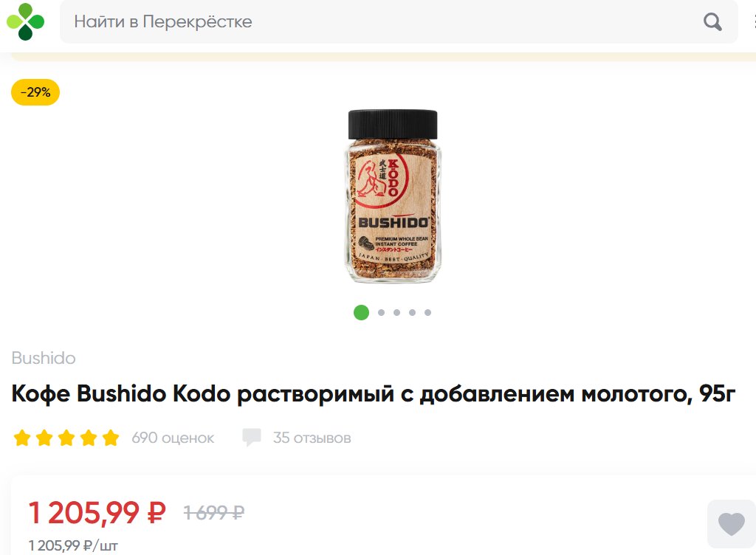
Task: Add product to favorites with heart icon
Action: coord(731,524)
